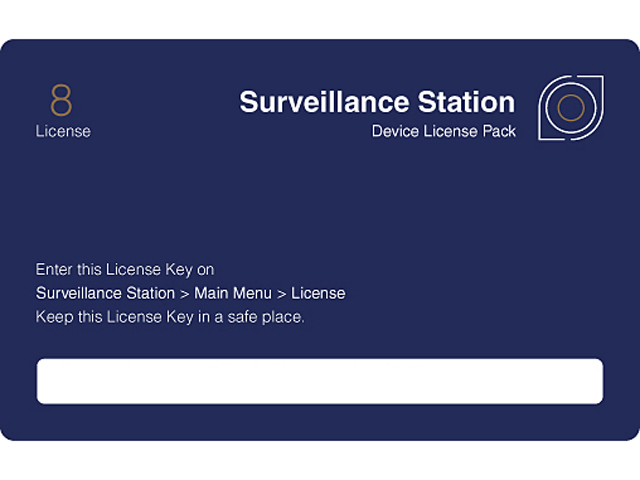Click the Keep this License Key sentence
The height and width of the screenshot is (480, 640).
[x=169, y=317]
